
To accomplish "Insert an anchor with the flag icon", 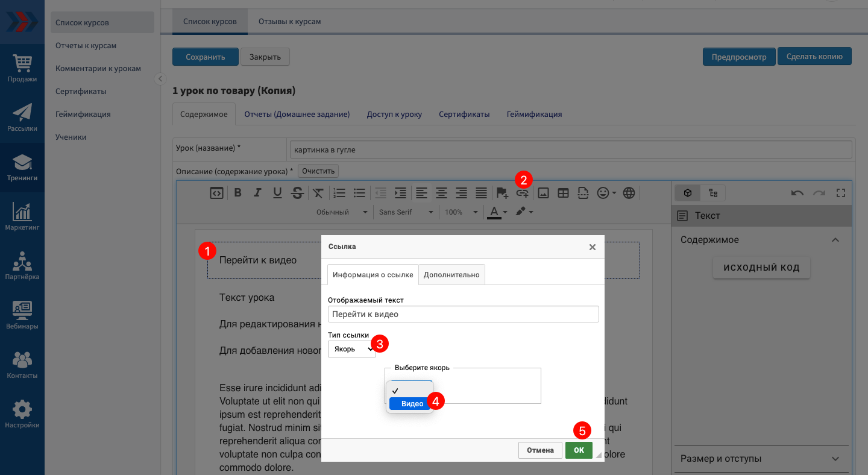I will [x=502, y=193].
